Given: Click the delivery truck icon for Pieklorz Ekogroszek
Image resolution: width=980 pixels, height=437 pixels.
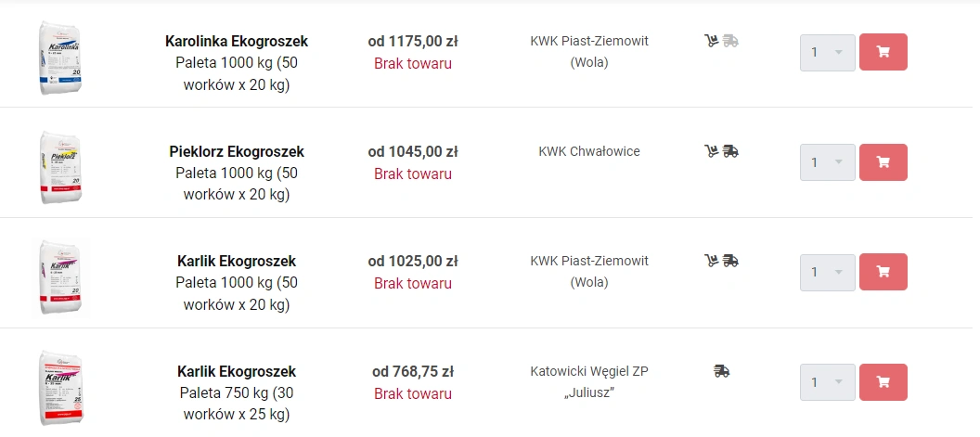Looking at the screenshot, I should (731, 151).
